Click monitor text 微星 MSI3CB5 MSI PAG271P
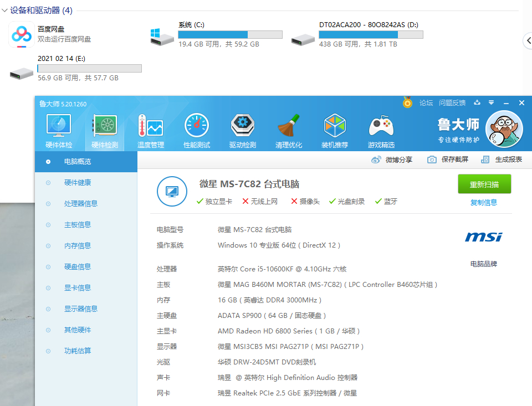 (290, 347)
